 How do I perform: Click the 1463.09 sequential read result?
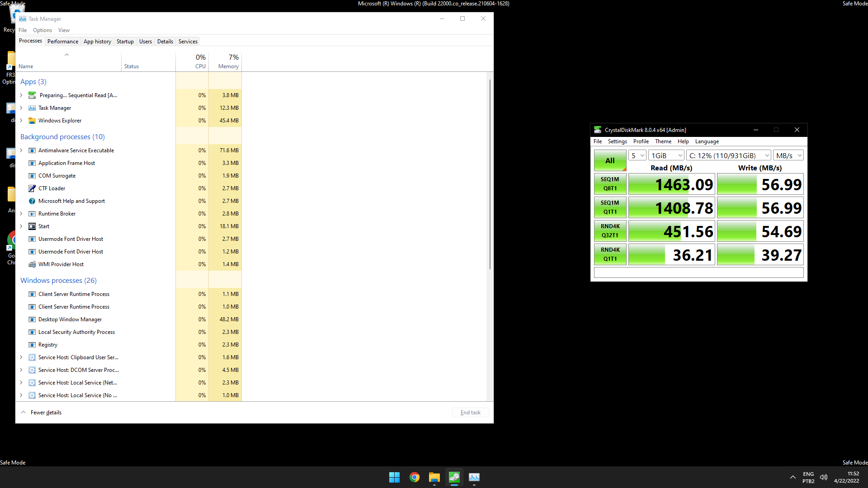(x=672, y=184)
